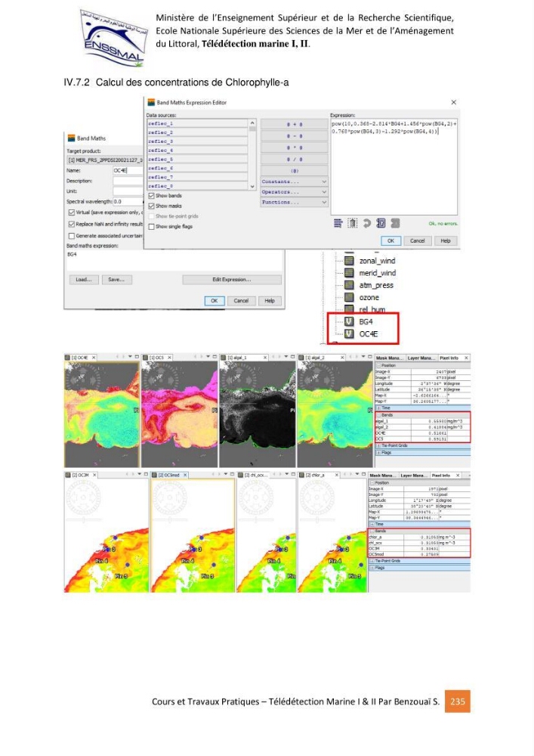Viewport: 534px width, 756px height.
Task: Click zoom slider in OC5mod image view
Action: 170,520
